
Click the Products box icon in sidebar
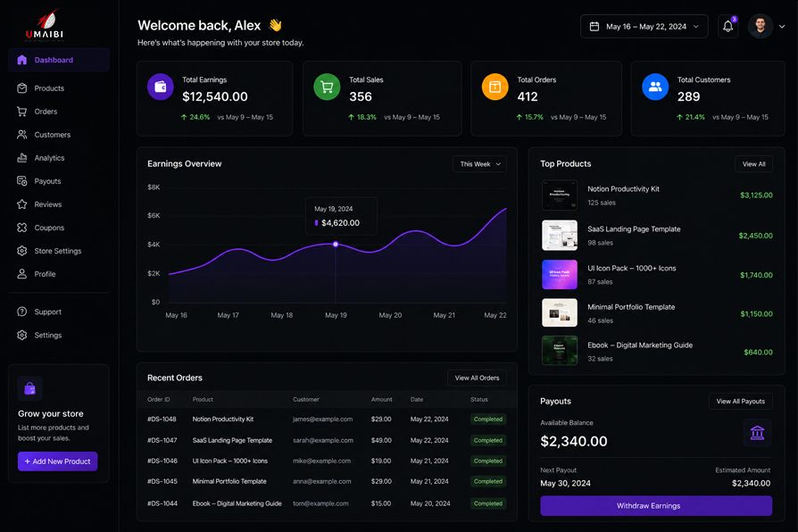click(x=22, y=88)
